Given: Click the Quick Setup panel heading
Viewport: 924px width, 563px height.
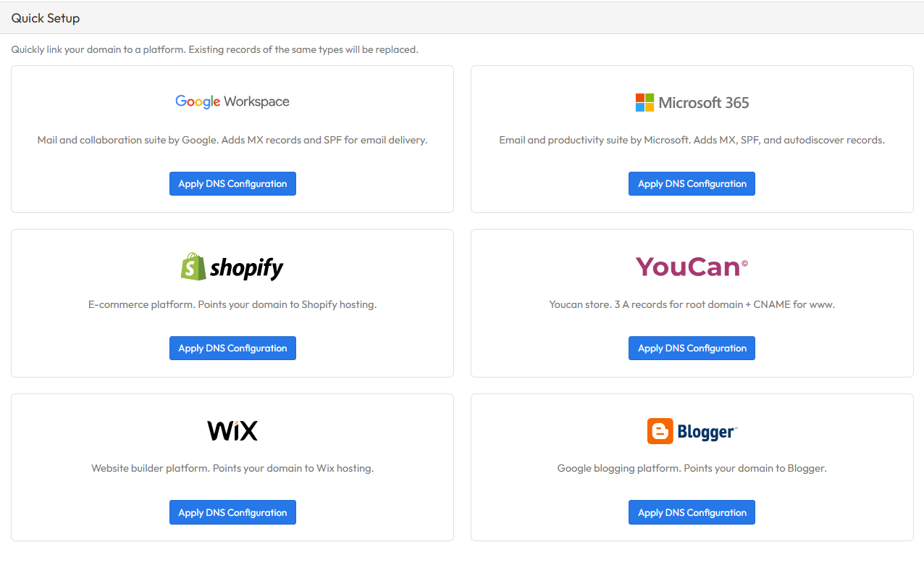Looking at the screenshot, I should point(46,19).
